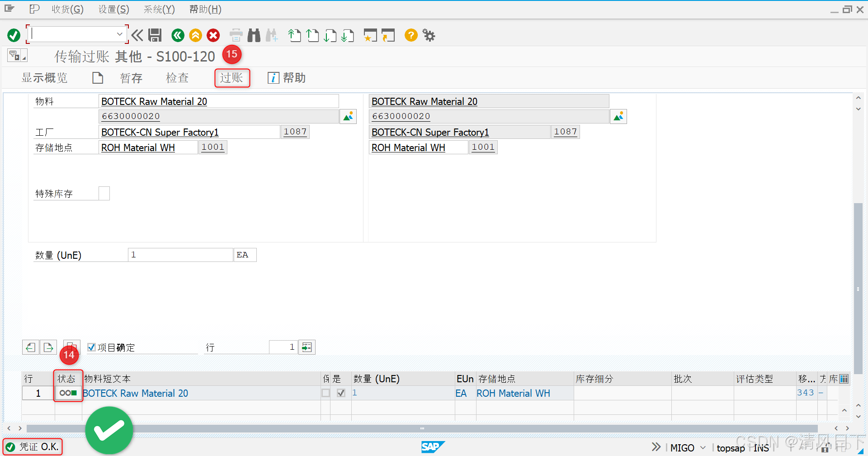Open the yellow Help question icon
Image resolution: width=868 pixels, height=456 pixels.
(411, 35)
